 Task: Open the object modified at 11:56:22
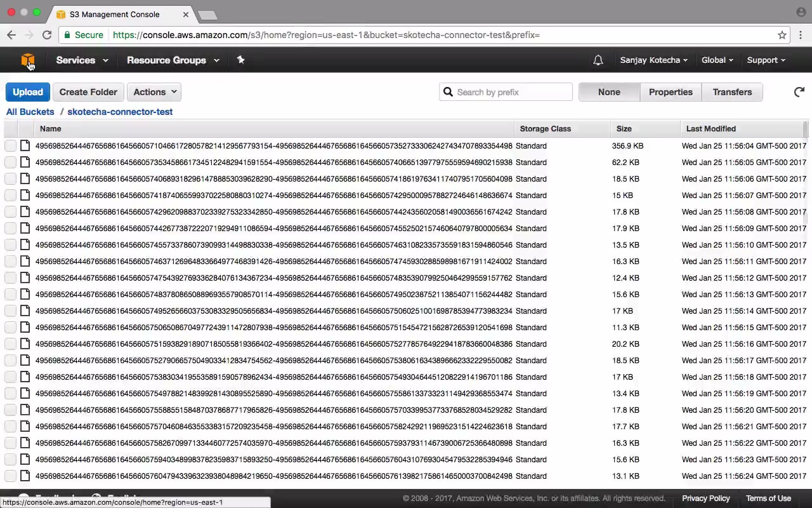tap(273, 443)
